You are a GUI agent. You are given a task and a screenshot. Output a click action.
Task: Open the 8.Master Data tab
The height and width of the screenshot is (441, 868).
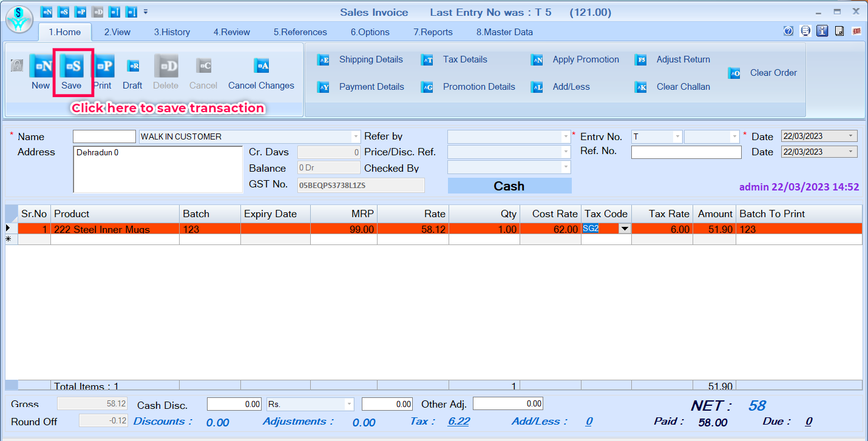pyautogui.click(x=504, y=32)
